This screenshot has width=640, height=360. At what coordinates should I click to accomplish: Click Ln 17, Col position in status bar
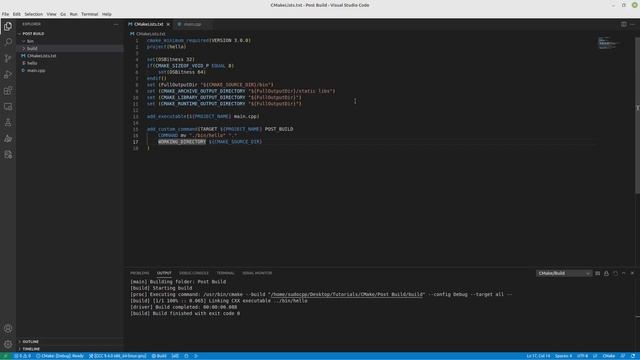(538, 356)
